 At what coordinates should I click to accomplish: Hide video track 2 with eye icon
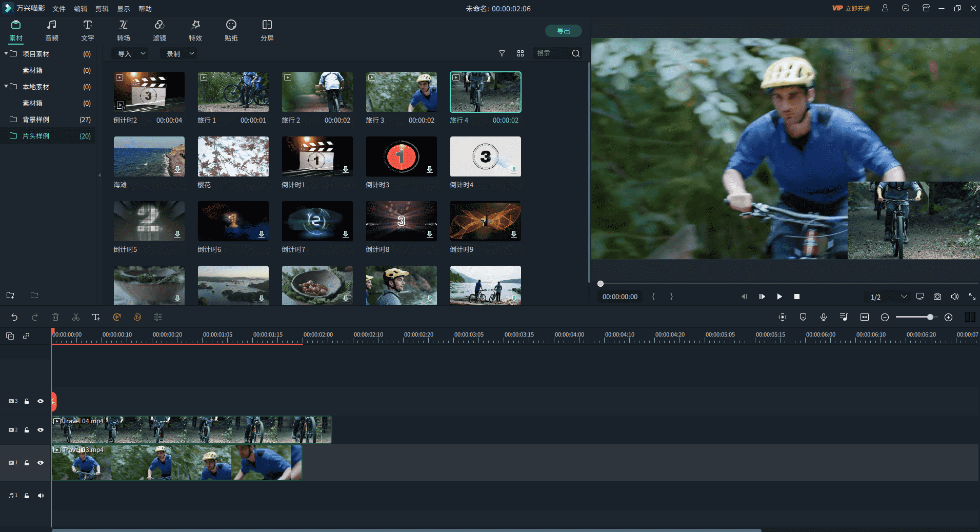[41, 430]
